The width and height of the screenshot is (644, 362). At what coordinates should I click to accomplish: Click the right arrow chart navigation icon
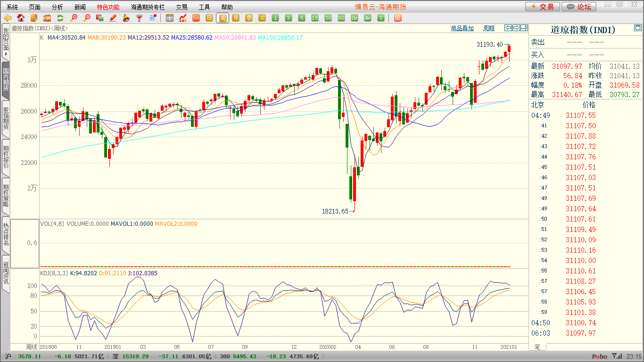coord(516,28)
